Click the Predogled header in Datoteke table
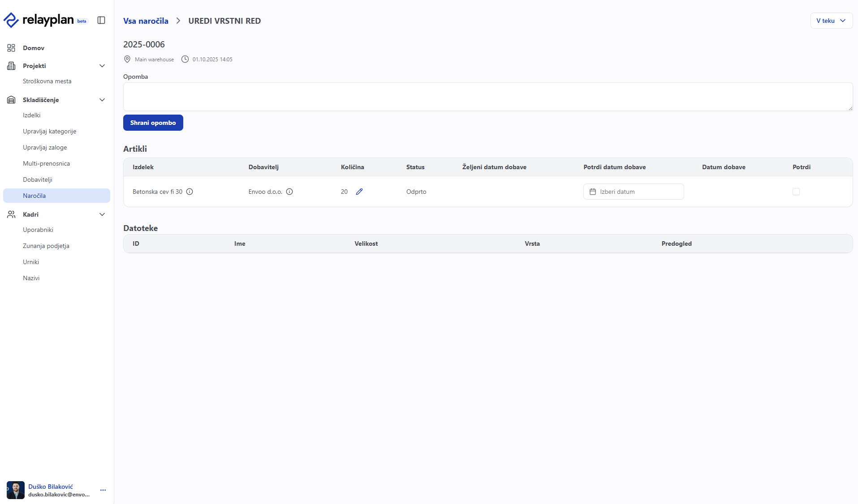 [x=677, y=243]
